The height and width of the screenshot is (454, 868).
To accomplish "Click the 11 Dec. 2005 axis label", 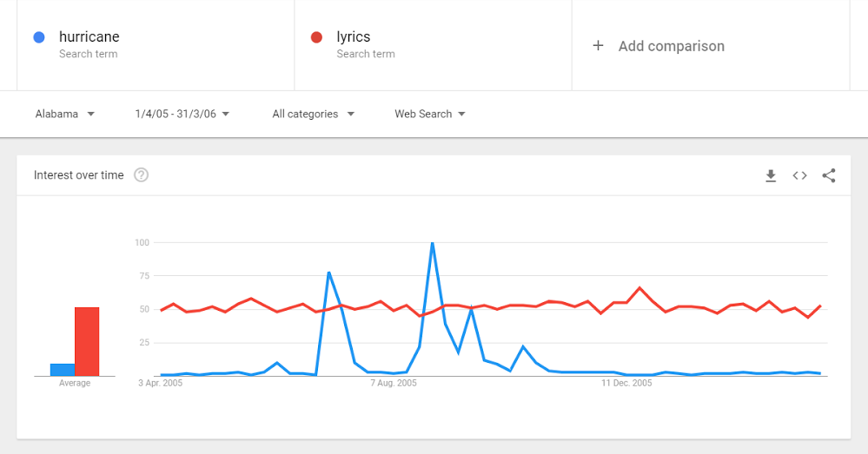I will [626, 383].
